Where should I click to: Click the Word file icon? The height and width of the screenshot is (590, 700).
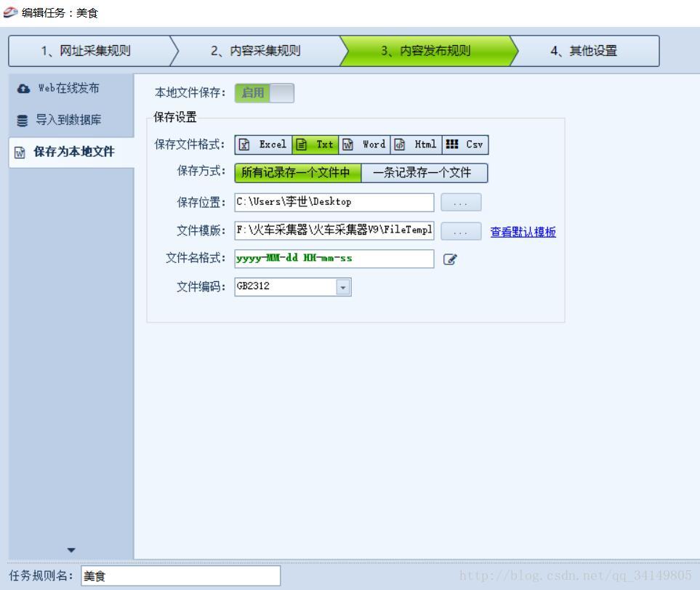[347, 145]
